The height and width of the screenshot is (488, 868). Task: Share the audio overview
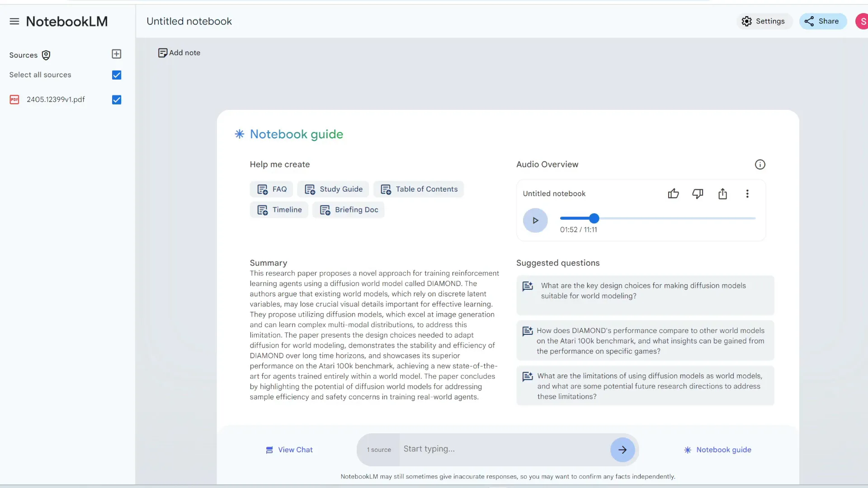pos(722,194)
